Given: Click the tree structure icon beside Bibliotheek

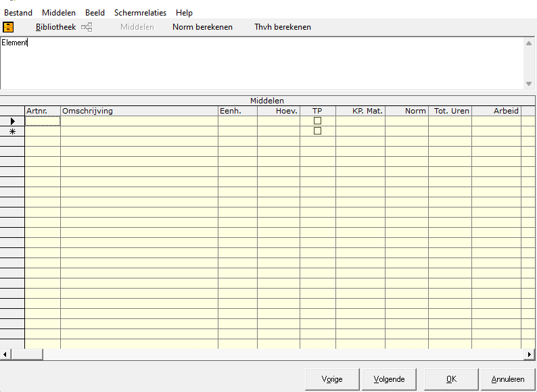Looking at the screenshot, I should click(x=87, y=27).
